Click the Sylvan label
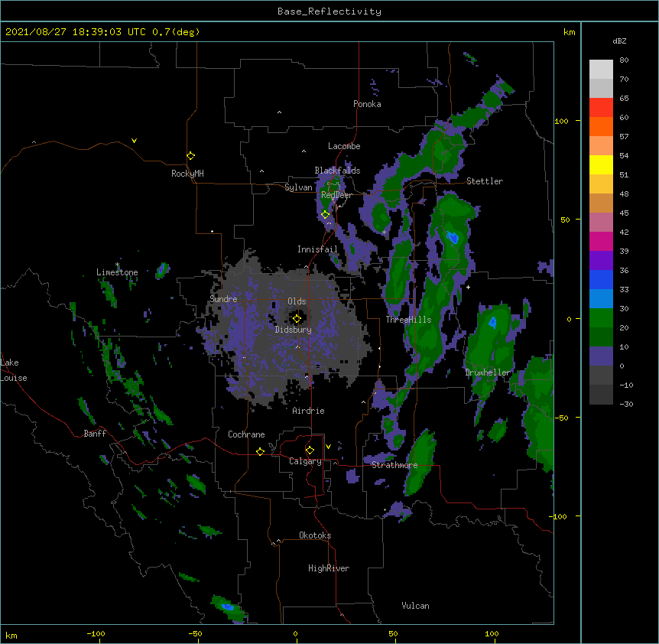The width and height of the screenshot is (659, 644). [298, 187]
